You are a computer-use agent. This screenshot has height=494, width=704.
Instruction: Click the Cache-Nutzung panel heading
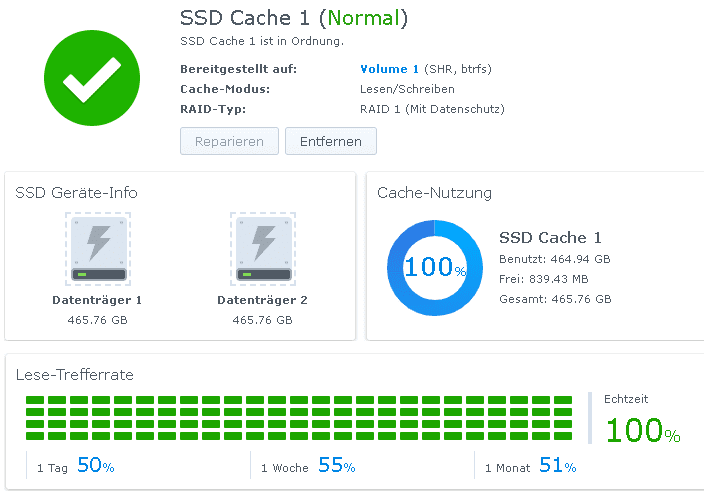(434, 193)
